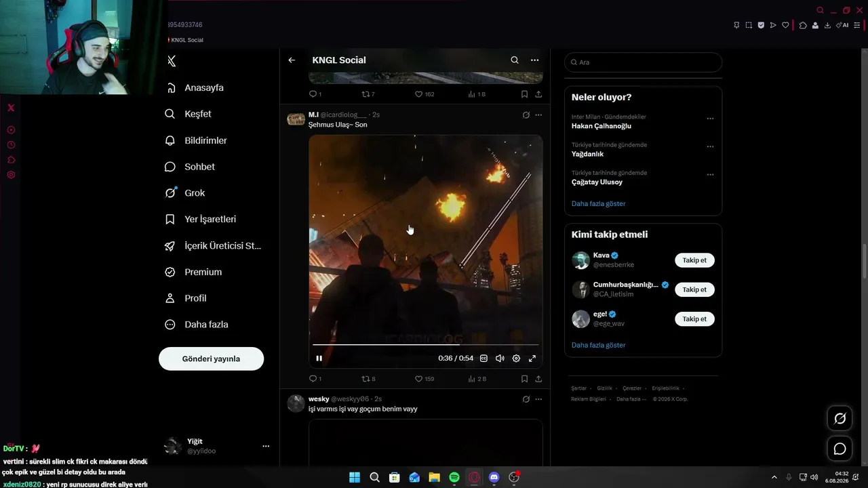Follow Cumhurbaşkanlığı with Takip et

click(x=694, y=289)
